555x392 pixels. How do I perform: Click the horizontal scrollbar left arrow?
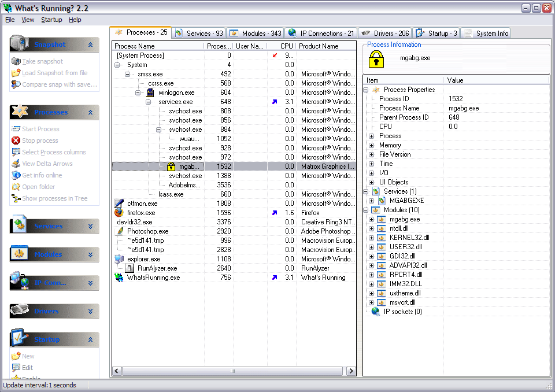tap(117, 371)
